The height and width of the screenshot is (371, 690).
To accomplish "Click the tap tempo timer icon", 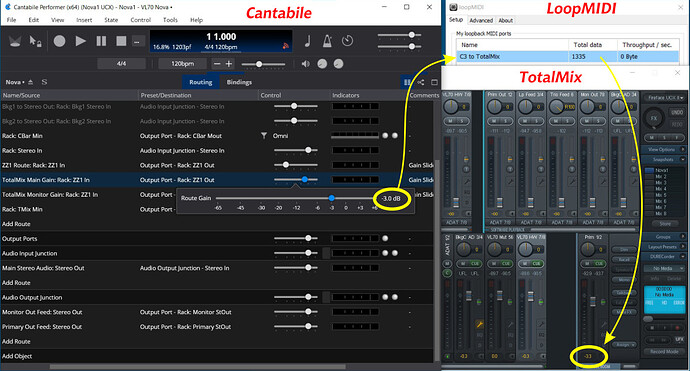I will coord(348,41).
